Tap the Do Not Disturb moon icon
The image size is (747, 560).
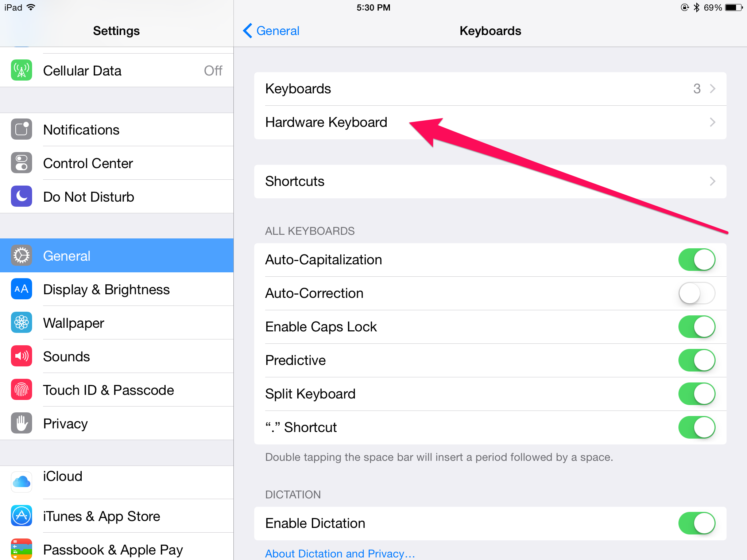coord(22,197)
